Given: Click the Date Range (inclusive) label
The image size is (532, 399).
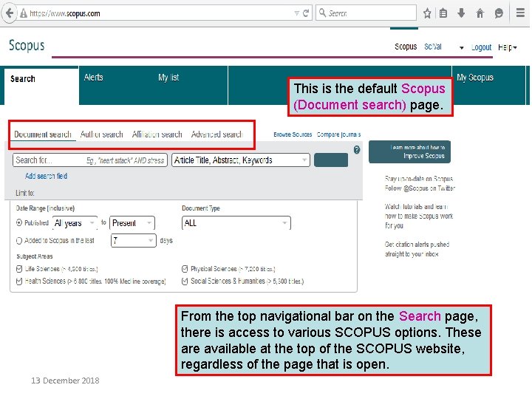Looking at the screenshot, I should 45,208.
